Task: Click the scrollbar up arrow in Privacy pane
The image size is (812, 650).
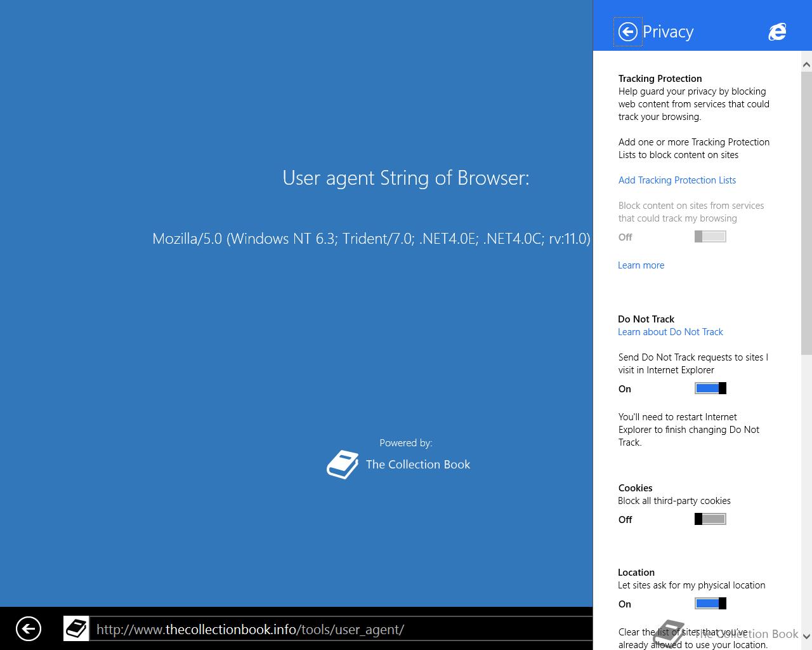Action: click(806, 64)
